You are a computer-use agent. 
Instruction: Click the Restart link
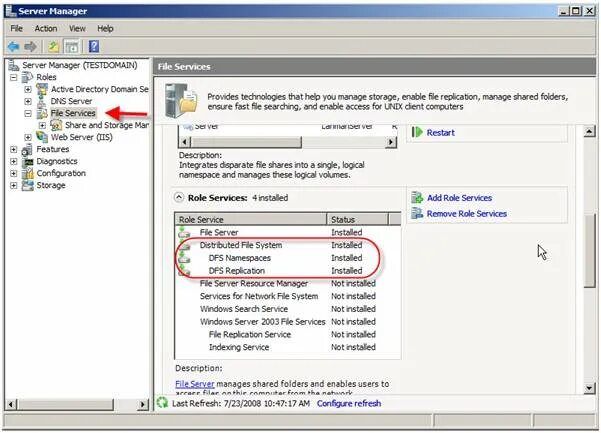click(x=440, y=133)
